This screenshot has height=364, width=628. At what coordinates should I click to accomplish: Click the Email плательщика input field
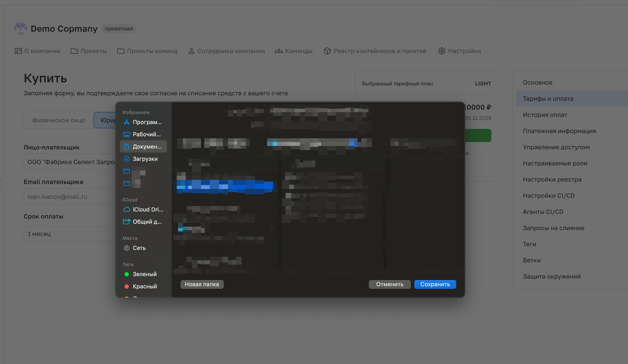click(x=70, y=197)
